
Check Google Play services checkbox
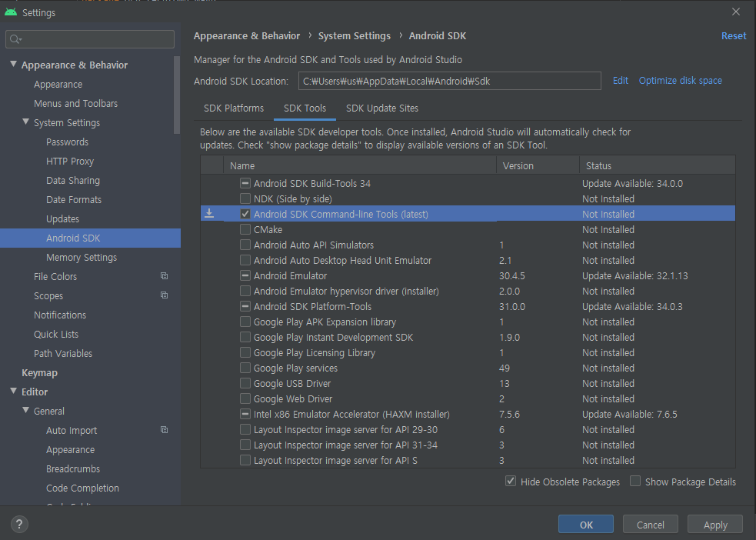(x=245, y=368)
